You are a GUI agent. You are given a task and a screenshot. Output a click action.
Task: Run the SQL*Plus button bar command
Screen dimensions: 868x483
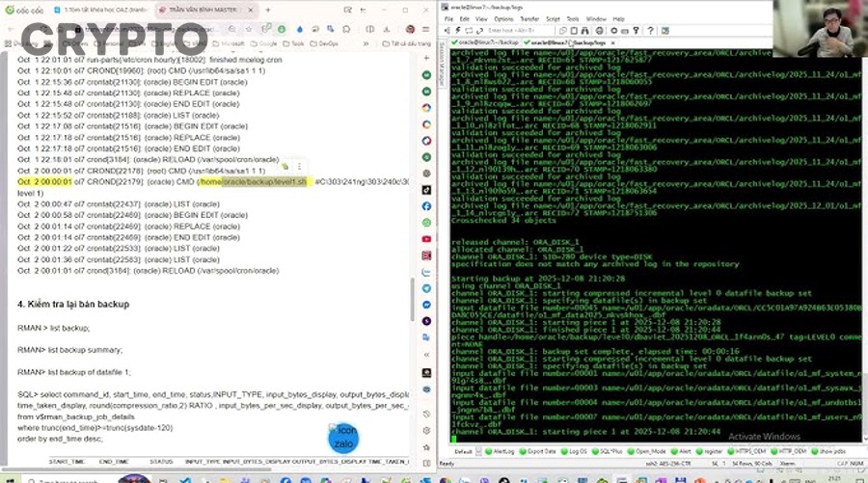click(608, 451)
